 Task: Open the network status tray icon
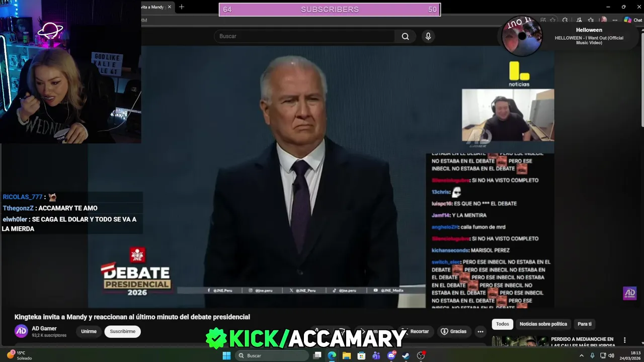(602, 355)
